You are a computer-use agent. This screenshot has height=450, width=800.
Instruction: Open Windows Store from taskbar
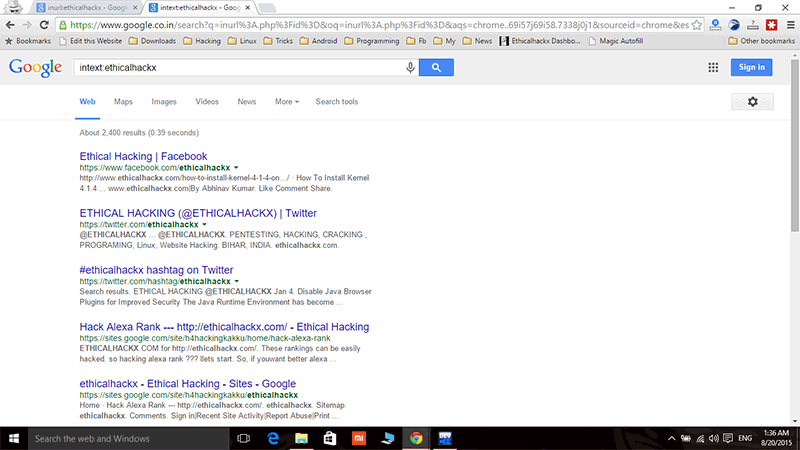coord(330,438)
